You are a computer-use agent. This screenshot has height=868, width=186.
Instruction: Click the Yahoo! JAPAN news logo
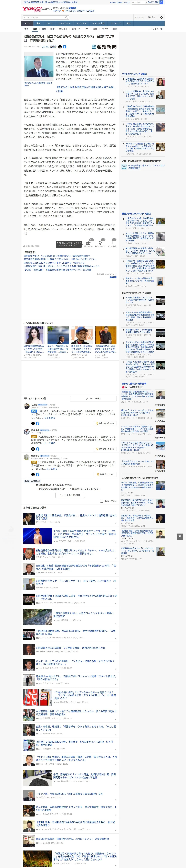point(37,9)
